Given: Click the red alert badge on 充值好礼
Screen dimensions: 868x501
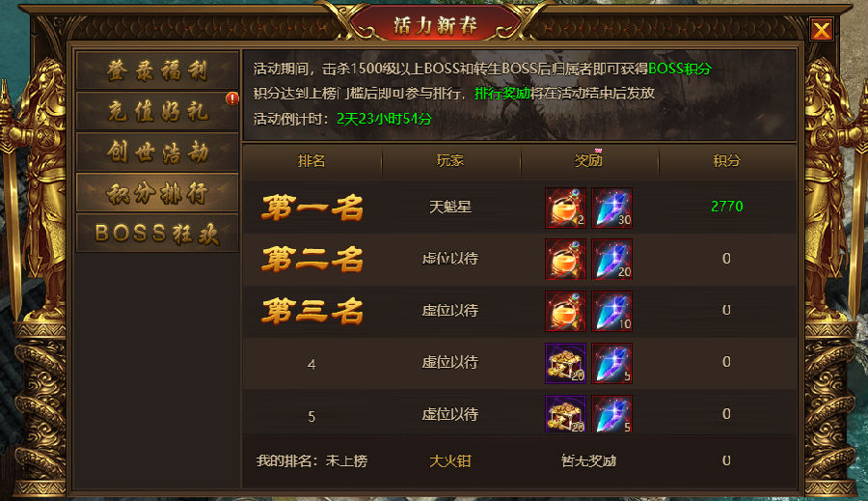Looking at the screenshot, I should (232, 98).
